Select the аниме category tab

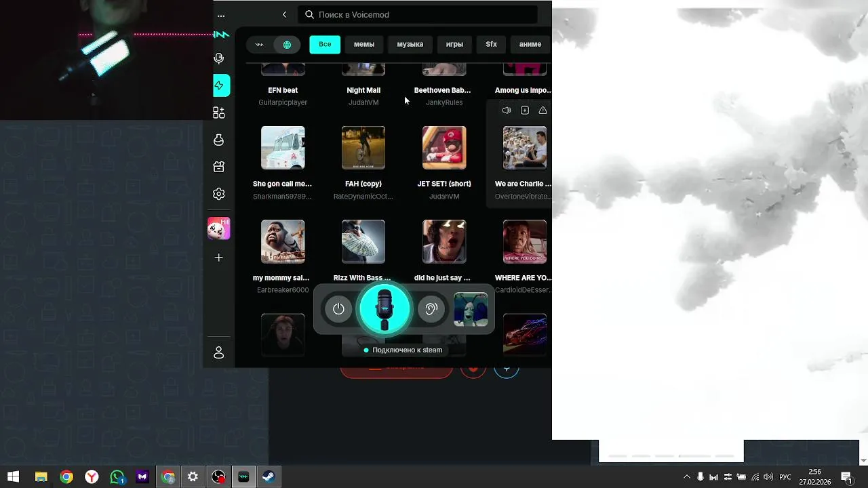[530, 44]
